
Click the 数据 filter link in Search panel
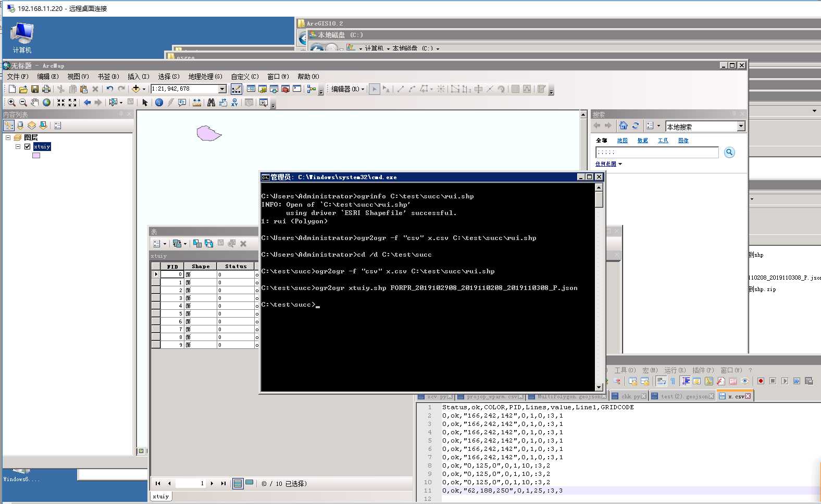(x=642, y=141)
